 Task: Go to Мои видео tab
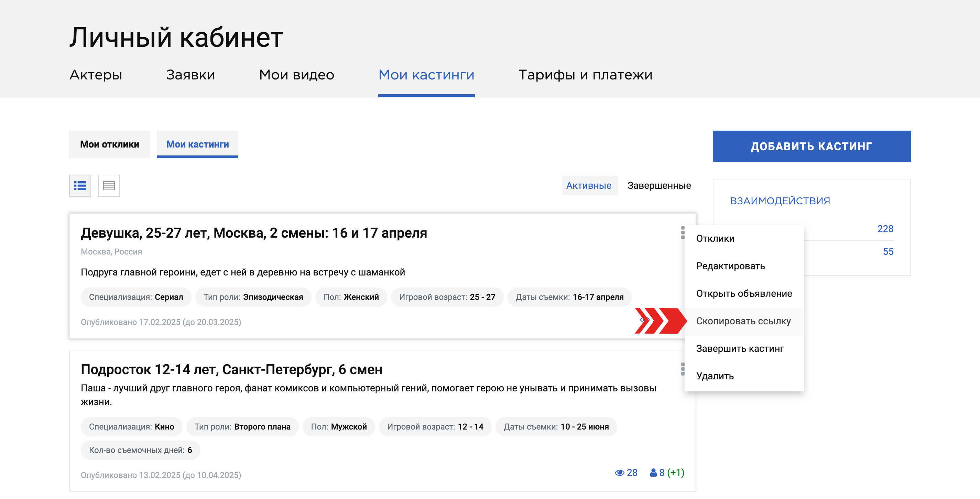[296, 75]
